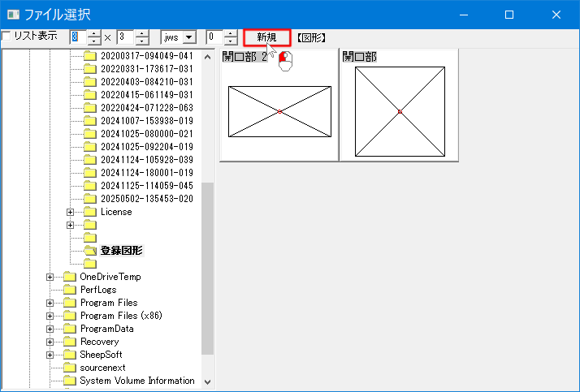
Task: Select folder 20220424-071228-063
Action: click(147, 107)
